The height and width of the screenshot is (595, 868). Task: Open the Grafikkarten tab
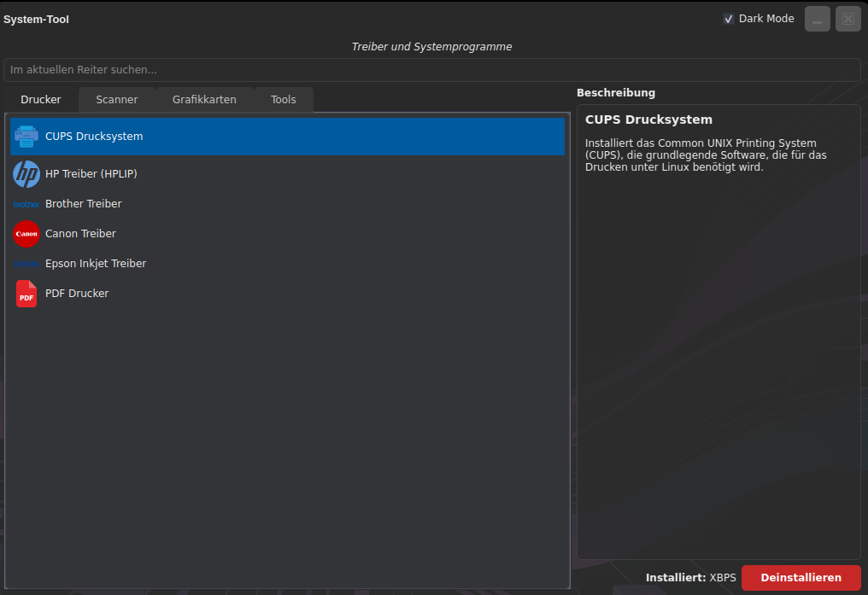pos(204,100)
